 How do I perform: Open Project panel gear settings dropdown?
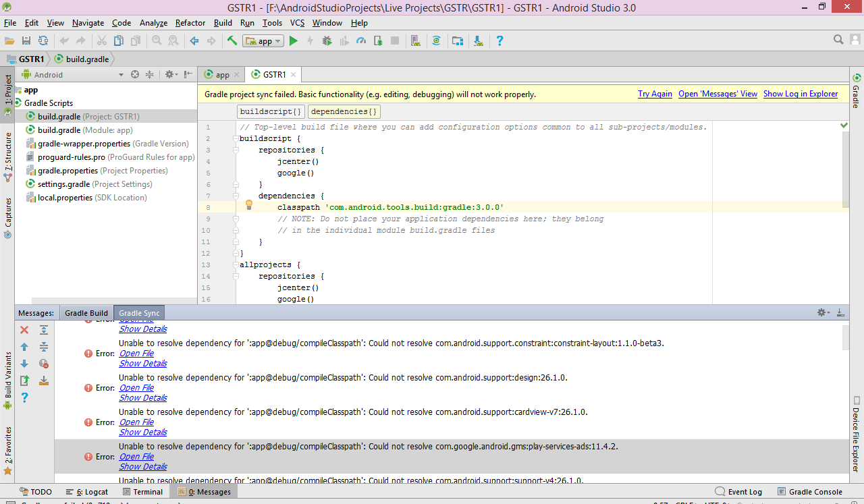(x=171, y=74)
